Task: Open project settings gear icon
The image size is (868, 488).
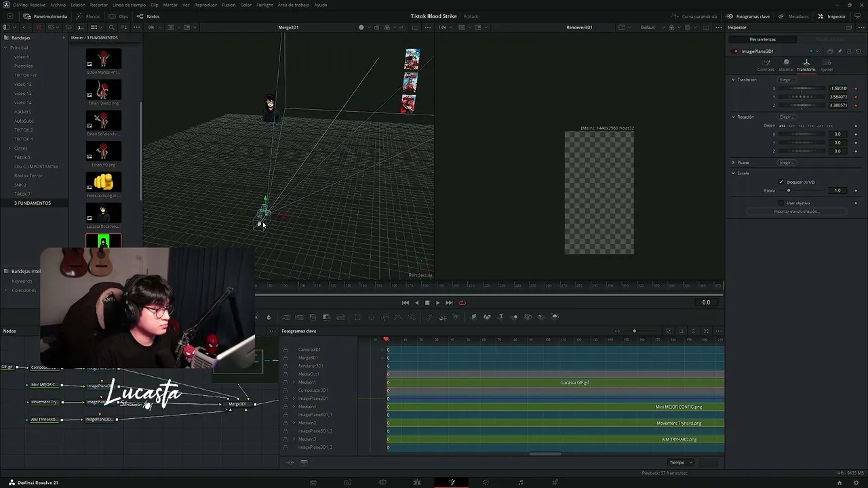Action: (x=856, y=483)
